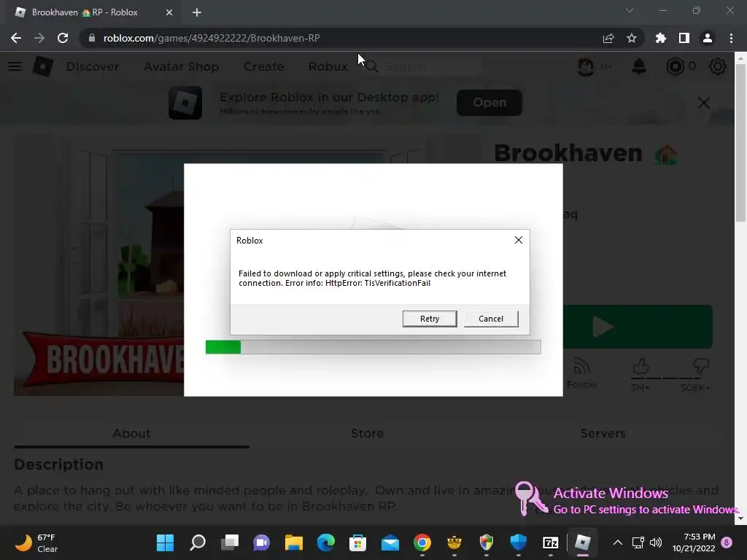The height and width of the screenshot is (560, 747).
Task: Open Task View on the taskbar
Action: click(x=230, y=542)
